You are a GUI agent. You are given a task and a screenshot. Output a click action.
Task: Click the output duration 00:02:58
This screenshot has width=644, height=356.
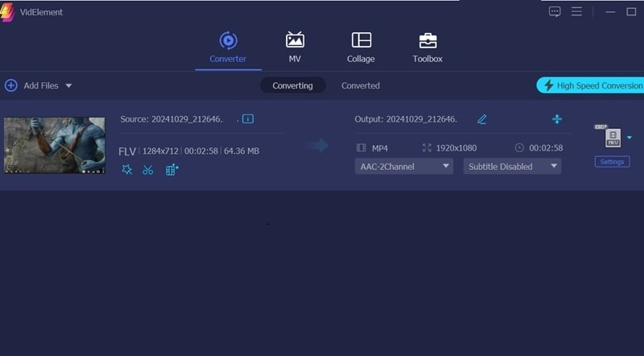coord(546,148)
